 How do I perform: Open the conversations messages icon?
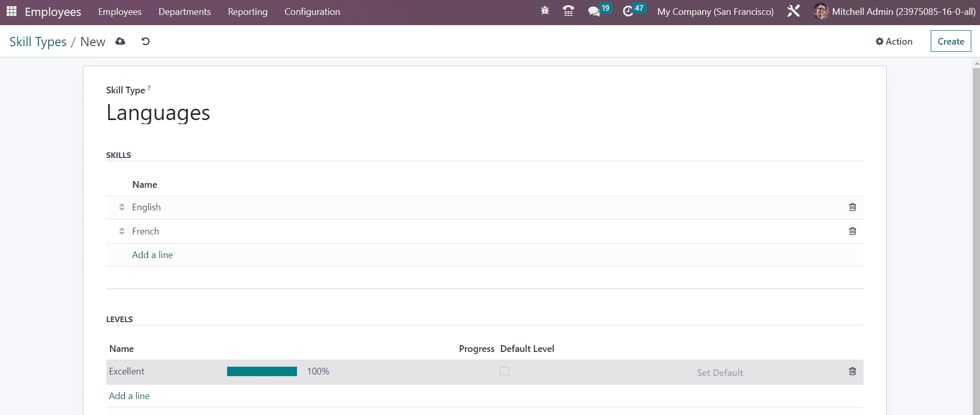[x=594, y=11]
